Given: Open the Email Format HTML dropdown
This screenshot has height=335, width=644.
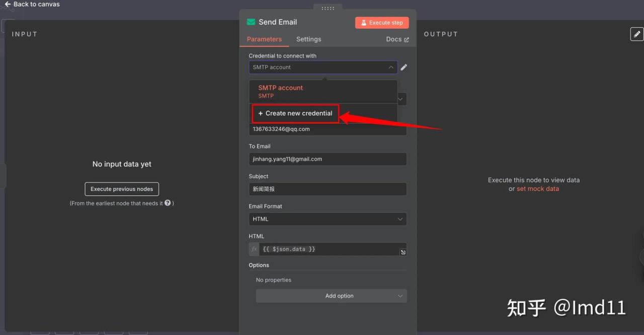Looking at the screenshot, I should pos(328,219).
